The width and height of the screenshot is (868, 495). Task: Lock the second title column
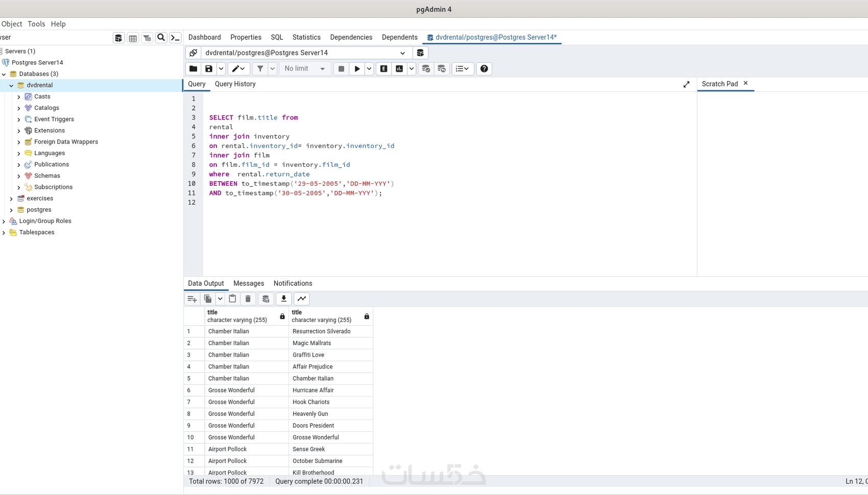[x=366, y=316]
